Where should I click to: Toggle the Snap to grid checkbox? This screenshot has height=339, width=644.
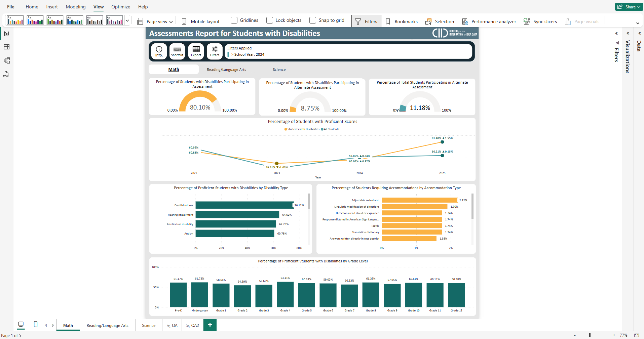point(313,20)
